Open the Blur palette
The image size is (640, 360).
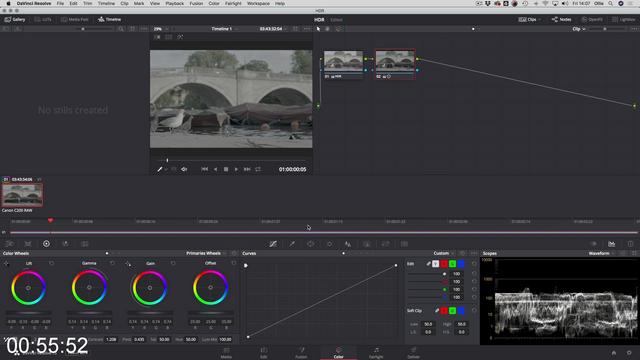[x=348, y=244]
